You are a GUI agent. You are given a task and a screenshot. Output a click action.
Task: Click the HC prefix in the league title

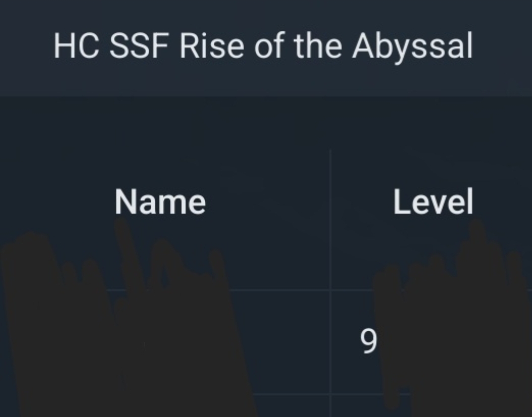(x=76, y=46)
